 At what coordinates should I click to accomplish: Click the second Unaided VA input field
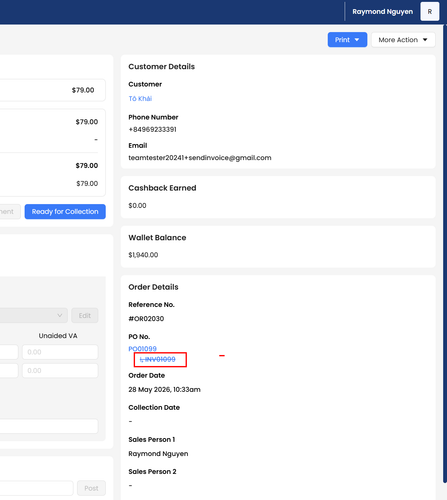click(x=60, y=370)
